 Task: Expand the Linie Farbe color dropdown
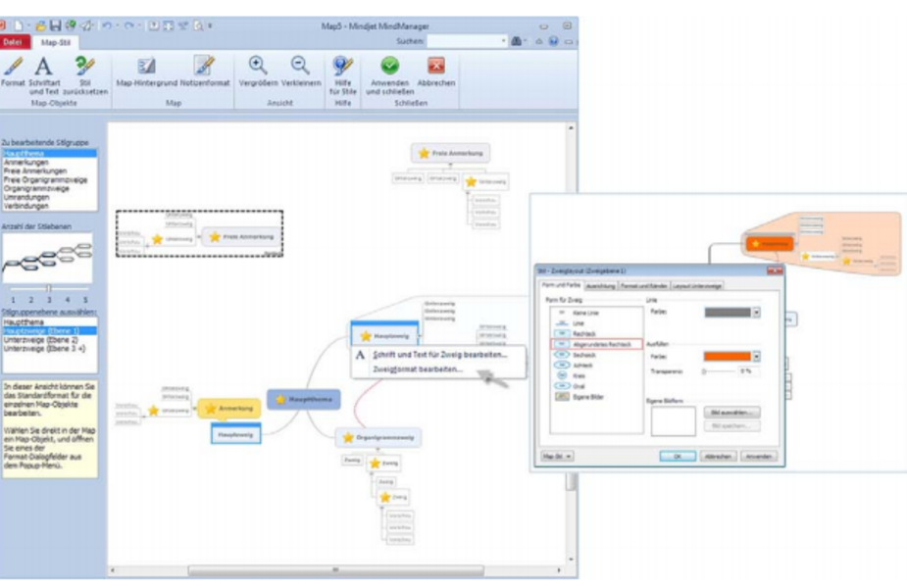[756, 313]
